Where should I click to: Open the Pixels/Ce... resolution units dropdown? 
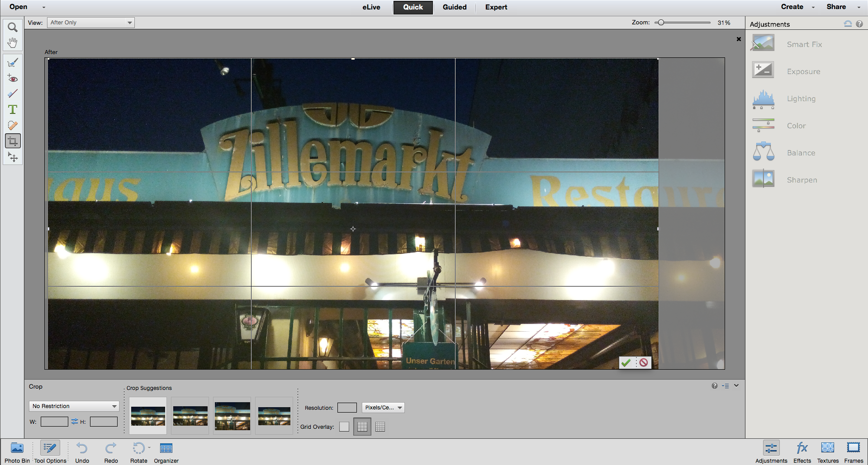(383, 408)
